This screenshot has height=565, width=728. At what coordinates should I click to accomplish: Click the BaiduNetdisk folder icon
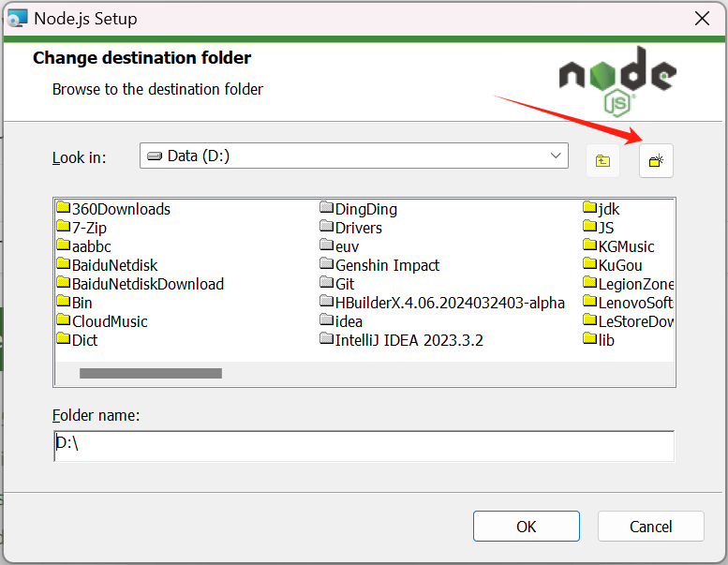click(x=64, y=263)
